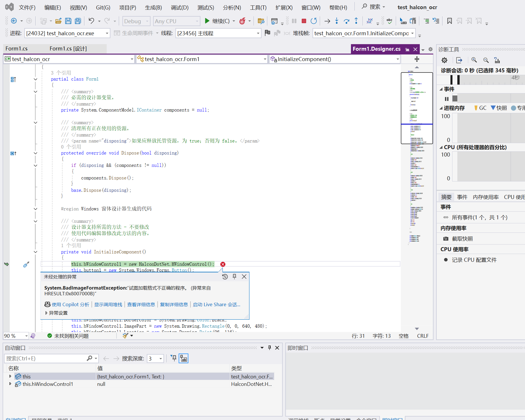
Task: Click the diagnostics settings gear icon
Action: (x=444, y=60)
